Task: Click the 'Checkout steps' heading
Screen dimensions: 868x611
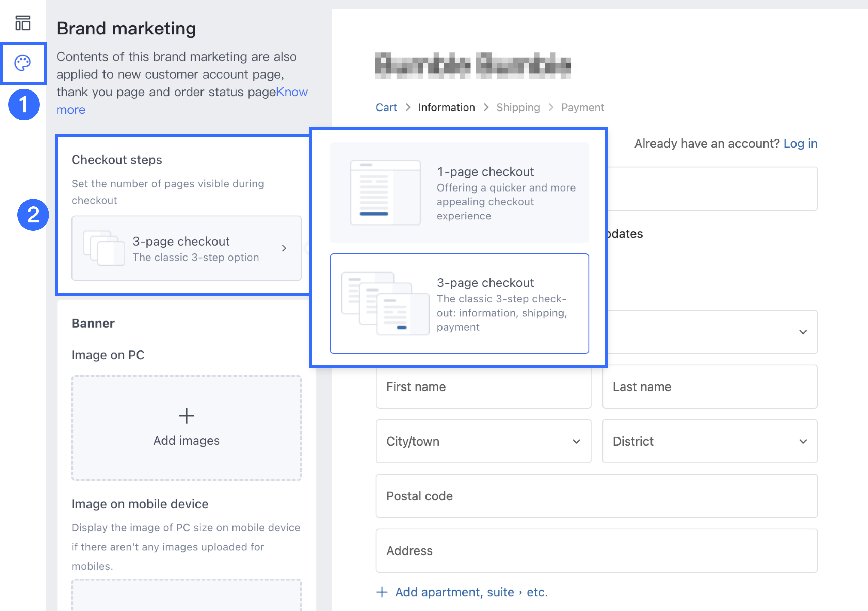Action: point(117,160)
